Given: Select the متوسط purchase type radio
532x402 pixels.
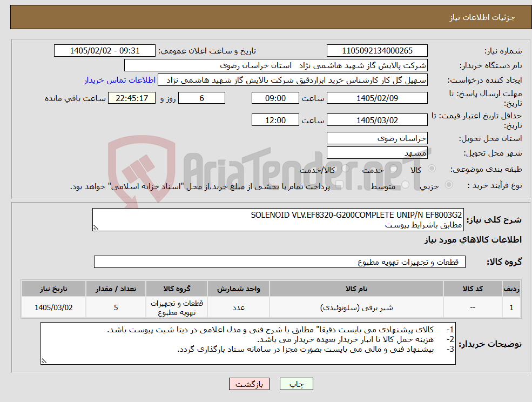Looking at the screenshot, I should (x=406, y=185).
